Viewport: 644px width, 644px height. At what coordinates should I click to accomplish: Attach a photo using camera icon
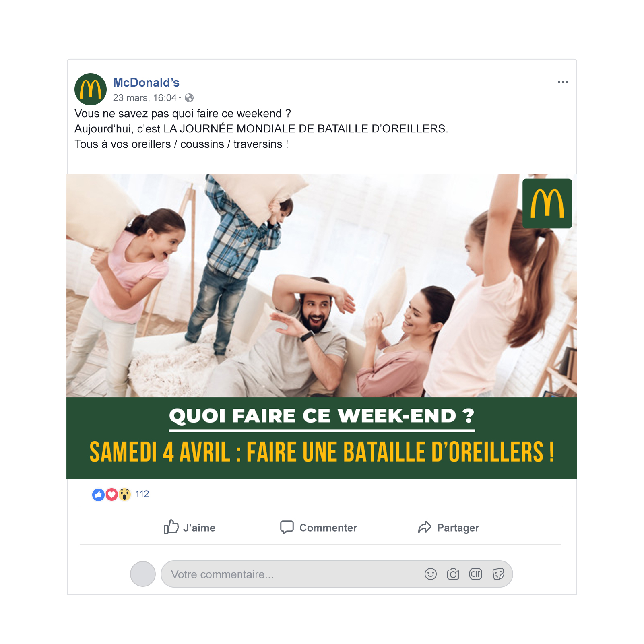pos(453,574)
